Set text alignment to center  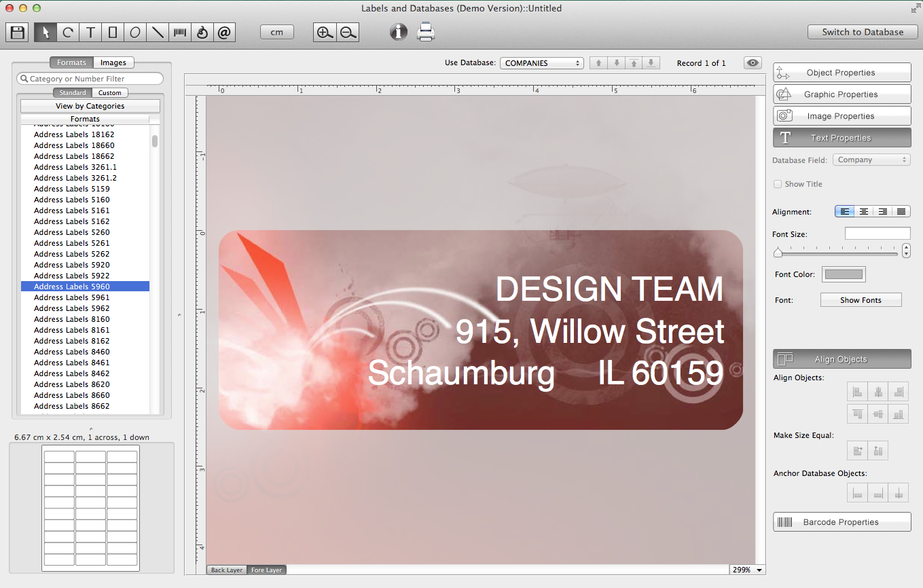point(863,212)
